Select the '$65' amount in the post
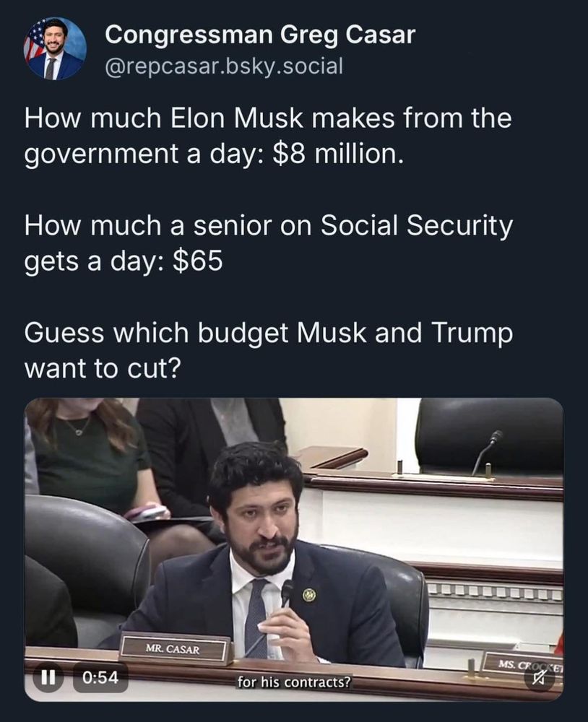The height and width of the screenshot is (722, 588). click(197, 261)
